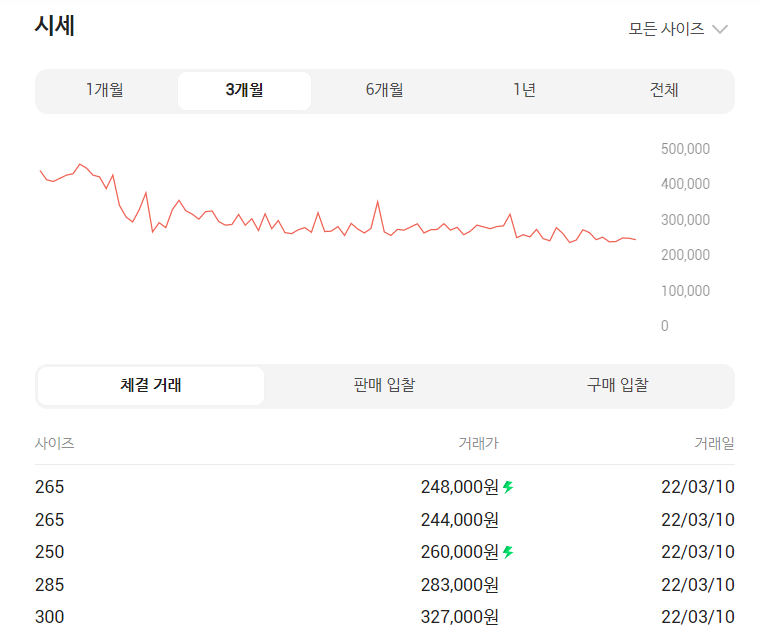Click the 260,000원 price cell
This screenshot has height=641, width=762.
coord(460,552)
